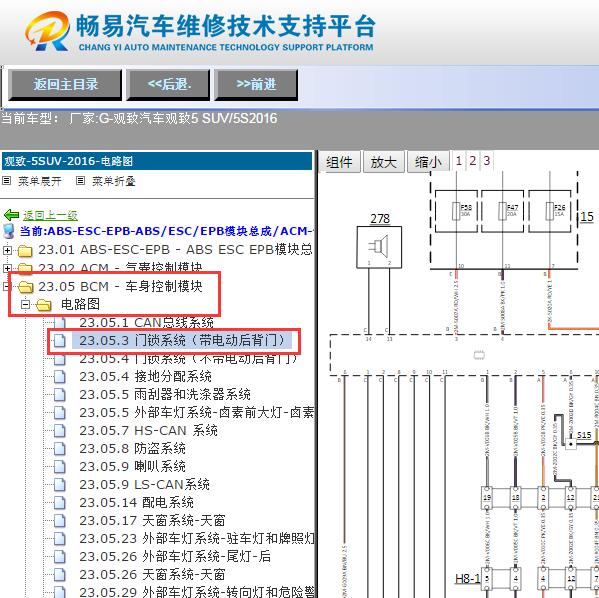Open 23.05.9 LS-CAN系统
Image resolution: width=599 pixels, height=598 pixels.
pos(144,484)
